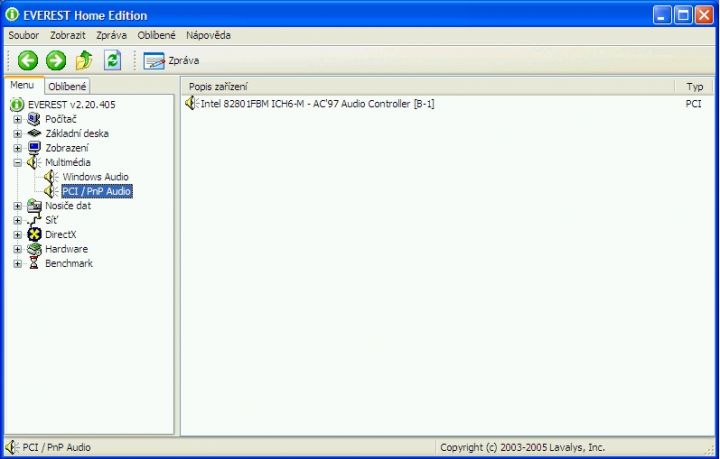Expand the Počítač tree node
The height and width of the screenshot is (459, 720).
pos(17,119)
